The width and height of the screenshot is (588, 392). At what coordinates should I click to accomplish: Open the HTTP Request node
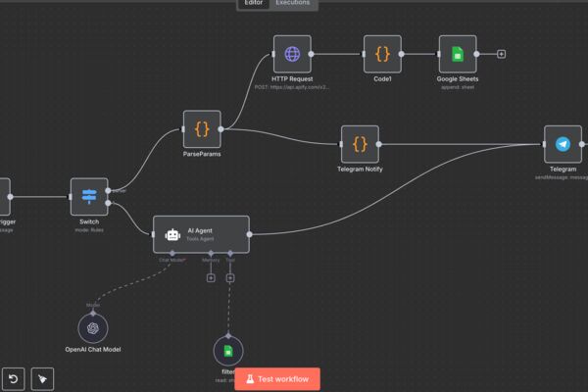point(292,54)
